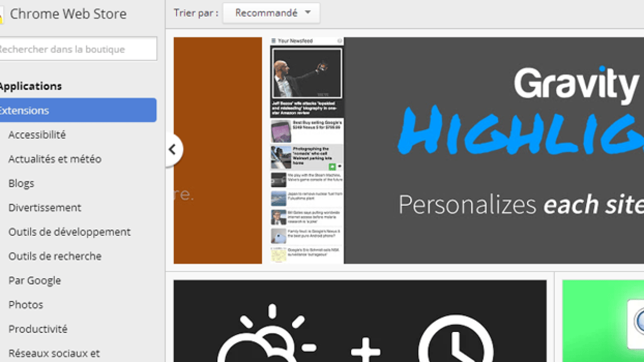Viewport: 644px width, 362px height.
Task: Open the Actualités et météo category
Action: 55,159
